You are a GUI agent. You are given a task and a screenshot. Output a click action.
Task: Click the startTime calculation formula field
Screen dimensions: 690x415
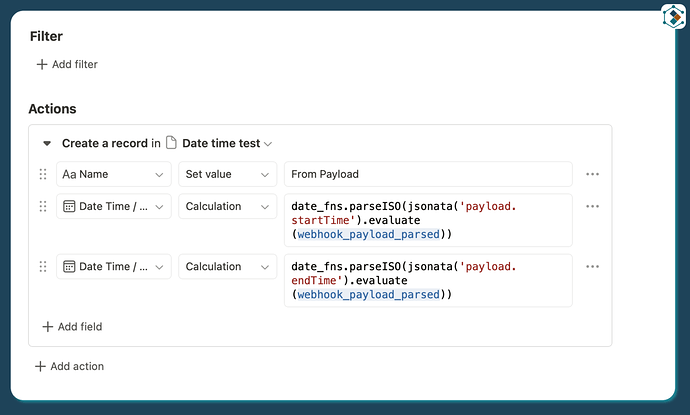(428, 220)
